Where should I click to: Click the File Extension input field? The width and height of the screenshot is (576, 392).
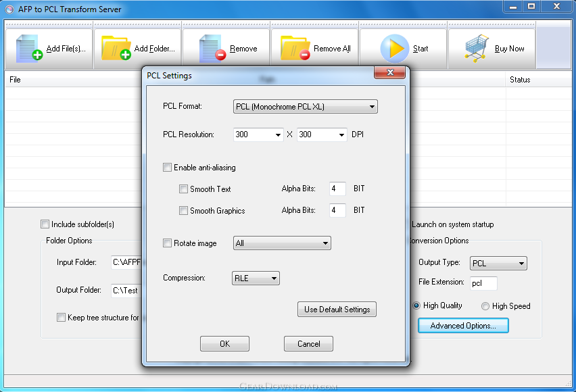(483, 283)
